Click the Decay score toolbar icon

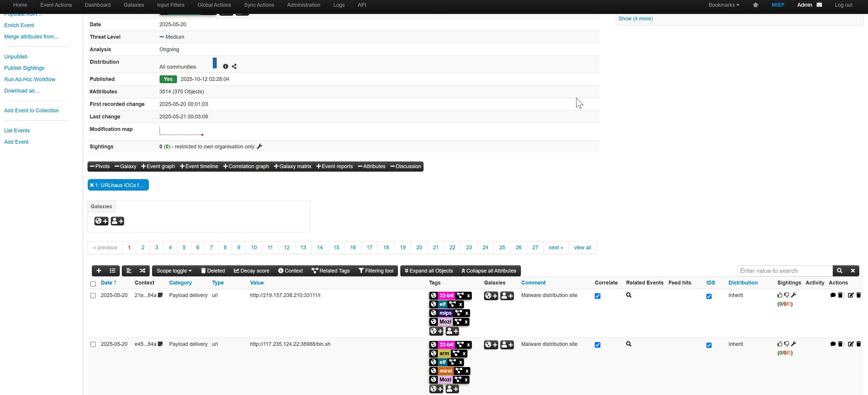click(x=251, y=271)
